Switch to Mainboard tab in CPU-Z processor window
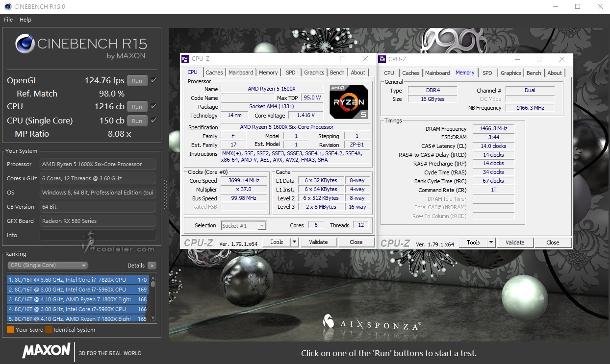This screenshot has height=364, width=610. 241,73
